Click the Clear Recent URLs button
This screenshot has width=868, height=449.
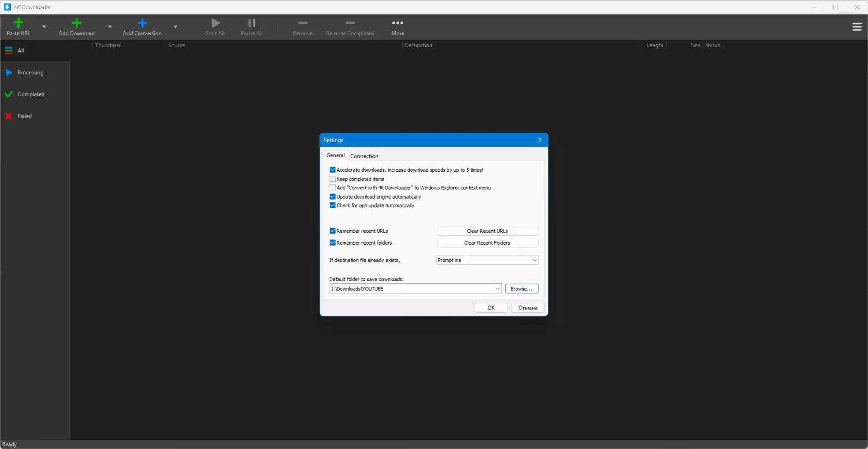coord(487,231)
